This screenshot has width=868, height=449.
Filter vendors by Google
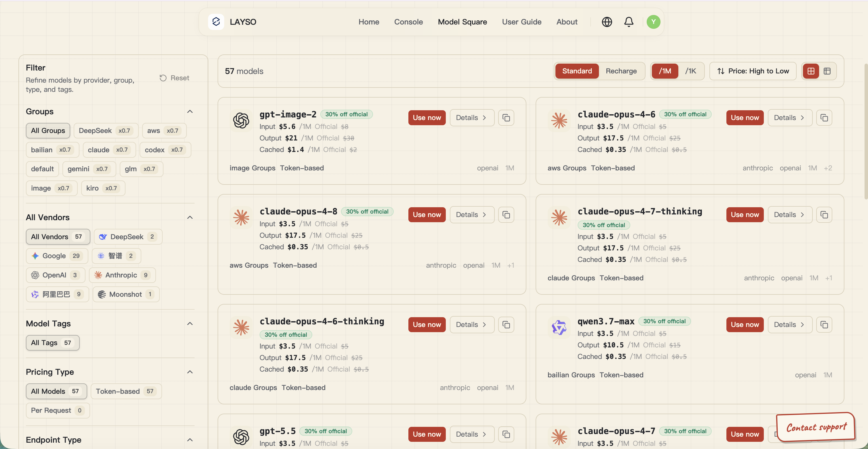(57, 256)
